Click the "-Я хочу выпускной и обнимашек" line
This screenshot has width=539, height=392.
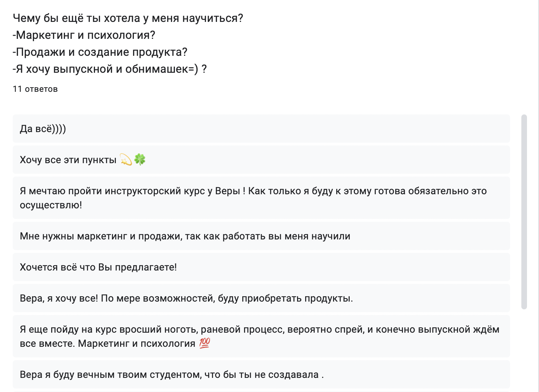109,69
